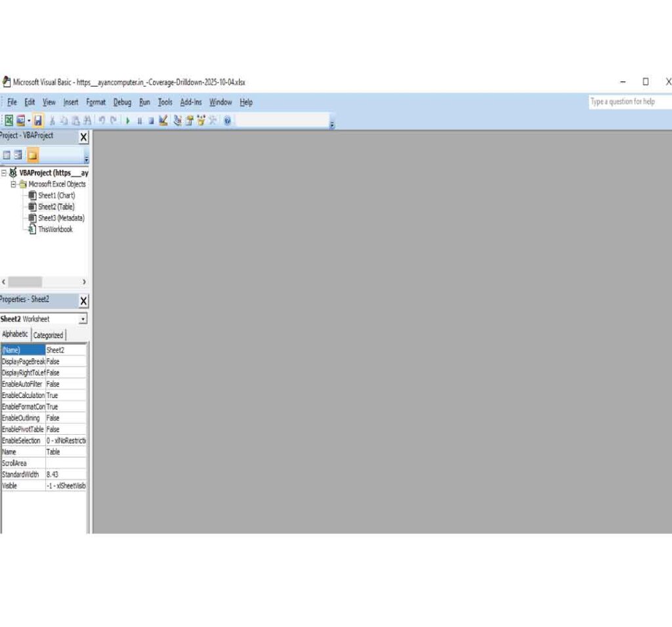Click the Visual Basic Help icon
Image resolution: width=672 pixels, height=627 pixels.
227,121
